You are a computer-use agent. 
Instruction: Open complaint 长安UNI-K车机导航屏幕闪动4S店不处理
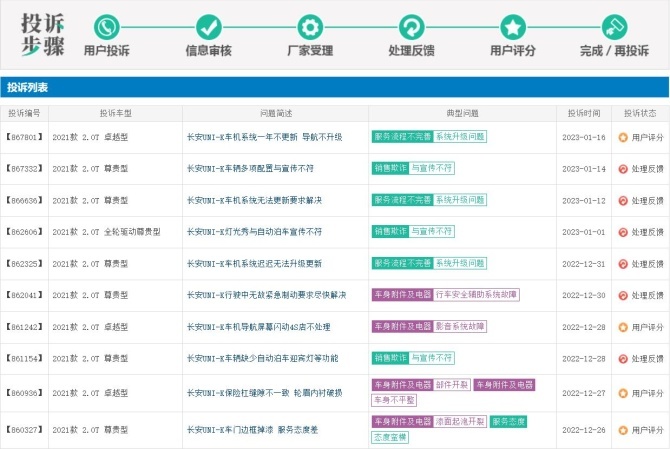(259, 327)
